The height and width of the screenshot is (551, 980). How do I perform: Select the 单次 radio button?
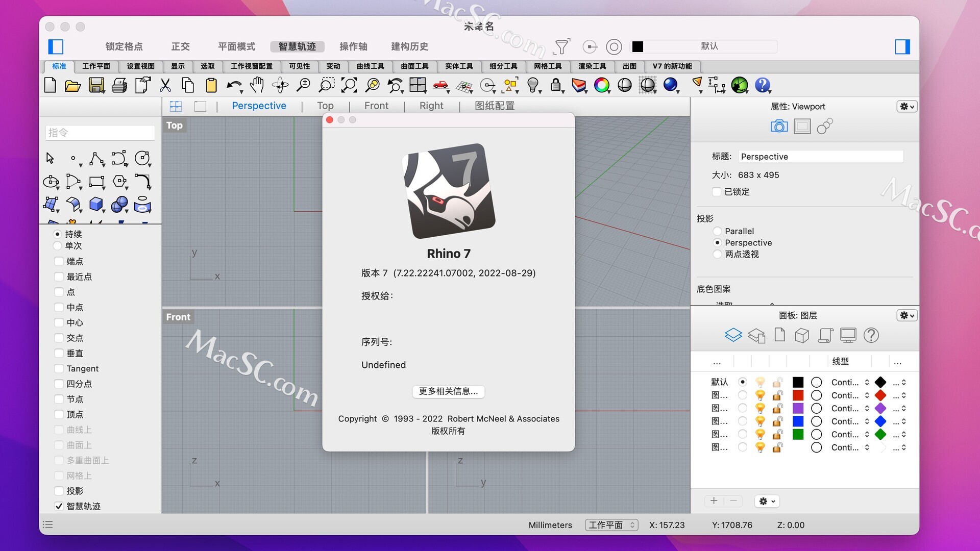[x=57, y=245]
